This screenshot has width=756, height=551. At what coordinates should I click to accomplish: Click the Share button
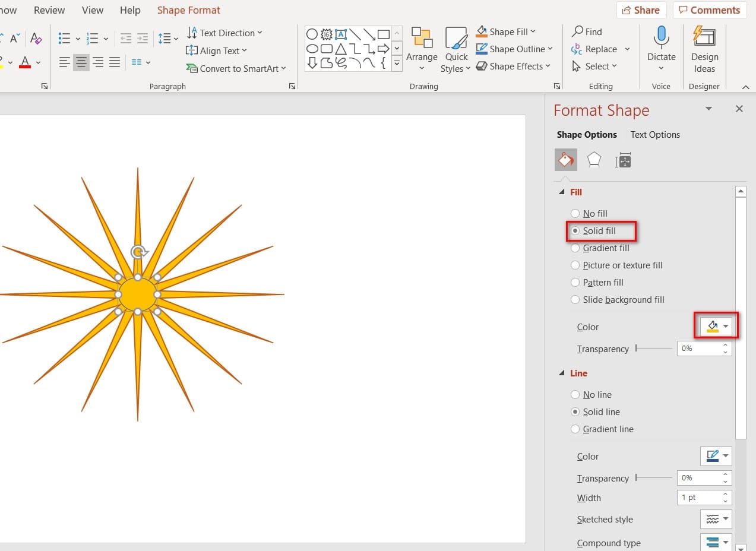tap(641, 10)
